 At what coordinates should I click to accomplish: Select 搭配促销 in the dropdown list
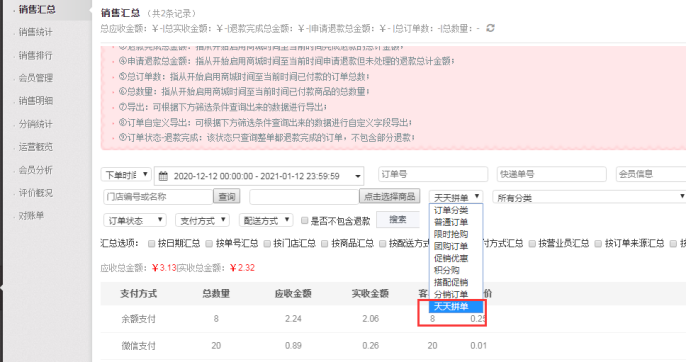(456, 282)
